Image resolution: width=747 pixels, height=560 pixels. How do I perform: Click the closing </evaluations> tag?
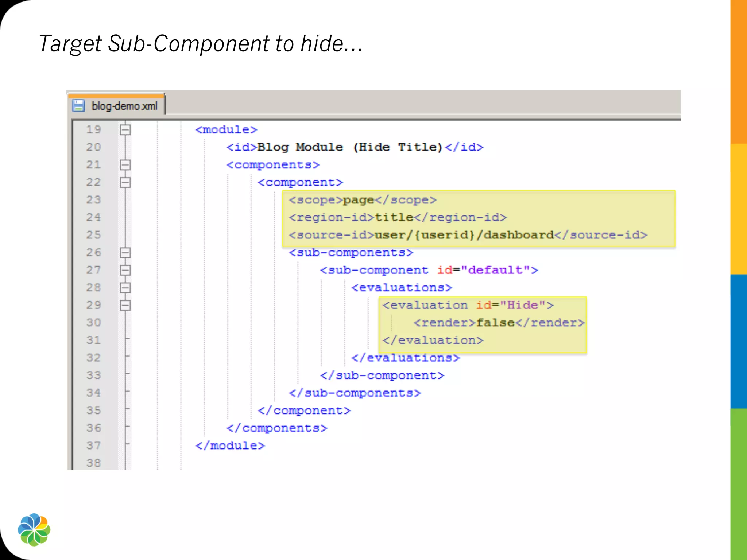click(406, 358)
